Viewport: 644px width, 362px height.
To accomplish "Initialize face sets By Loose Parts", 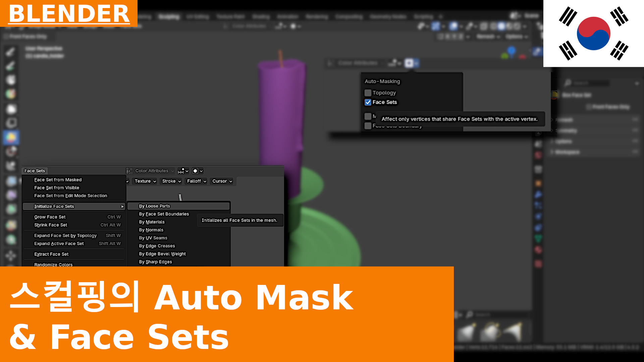I will (178, 206).
